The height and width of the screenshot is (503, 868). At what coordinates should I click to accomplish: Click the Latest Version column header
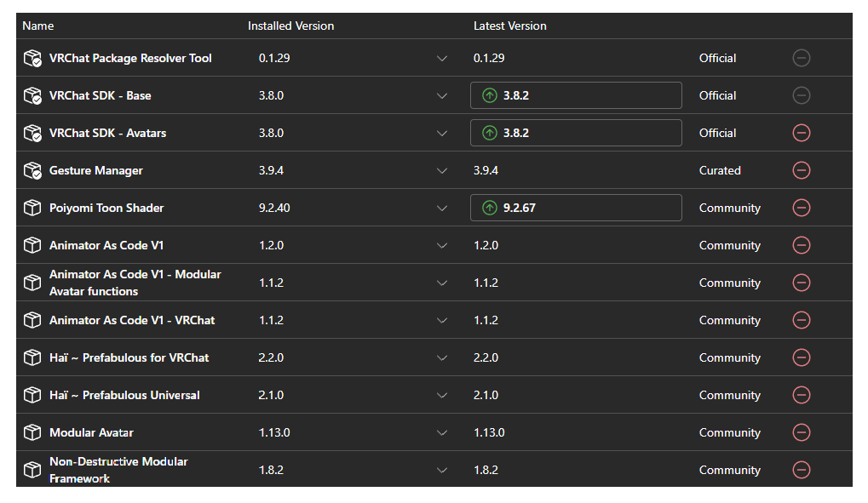(x=509, y=26)
